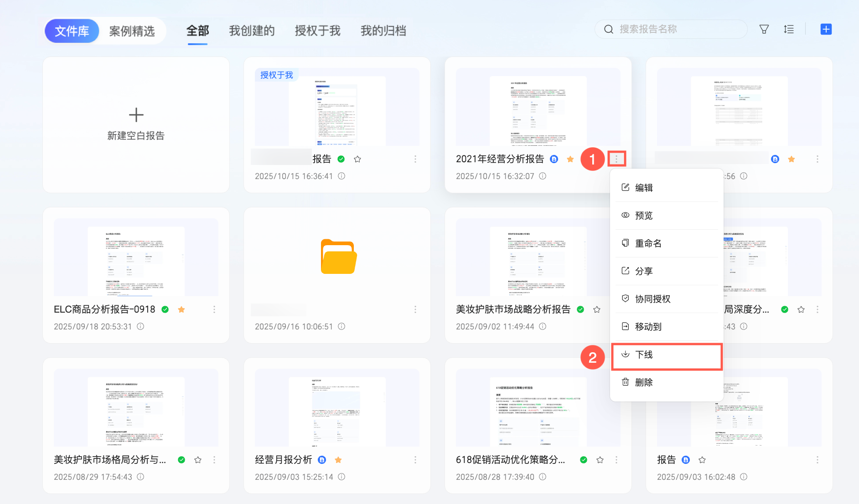
Task: Click green check status on 局深度分... card
Action: [x=785, y=309]
